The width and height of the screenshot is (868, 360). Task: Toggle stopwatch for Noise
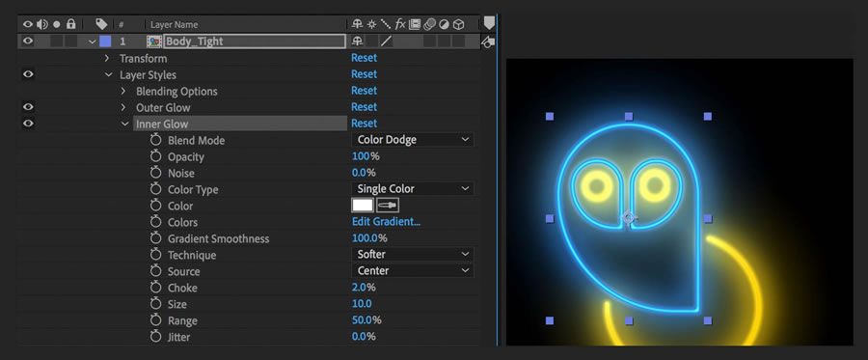point(155,173)
